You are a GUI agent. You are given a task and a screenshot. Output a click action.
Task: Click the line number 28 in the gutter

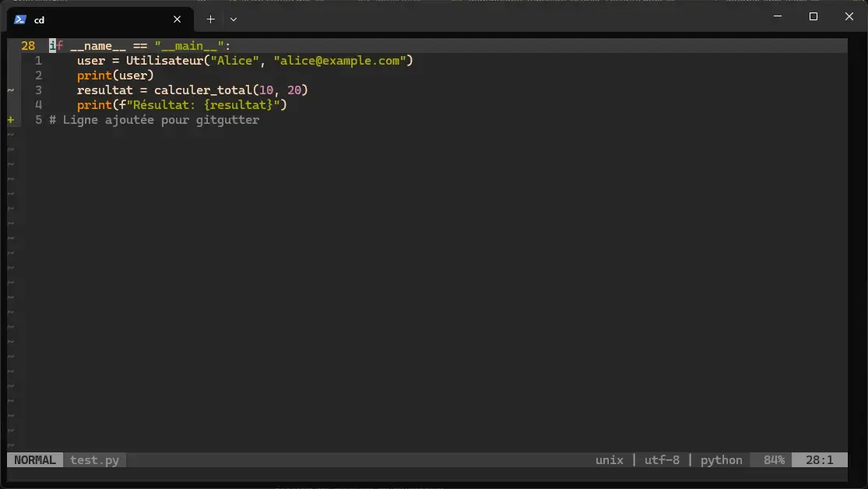(x=28, y=45)
